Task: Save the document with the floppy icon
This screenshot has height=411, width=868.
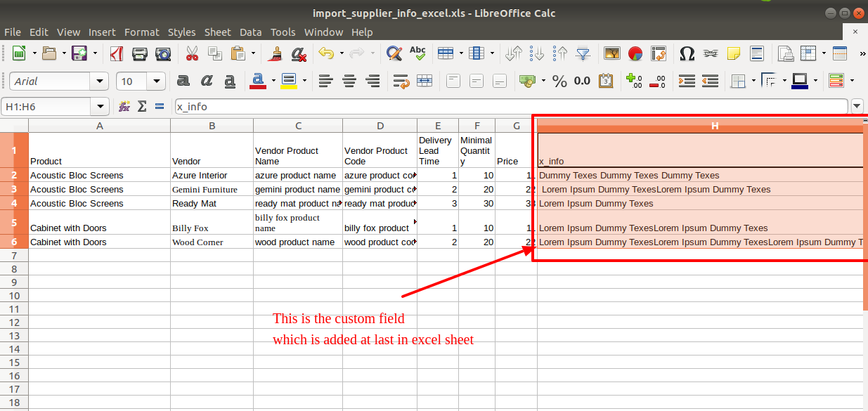Action: (79, 53)
